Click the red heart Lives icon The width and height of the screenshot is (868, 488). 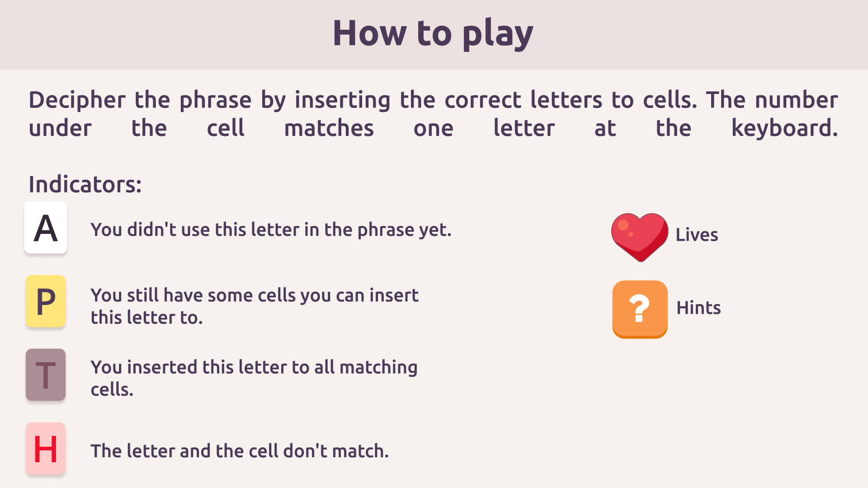[x=639, y=236]
